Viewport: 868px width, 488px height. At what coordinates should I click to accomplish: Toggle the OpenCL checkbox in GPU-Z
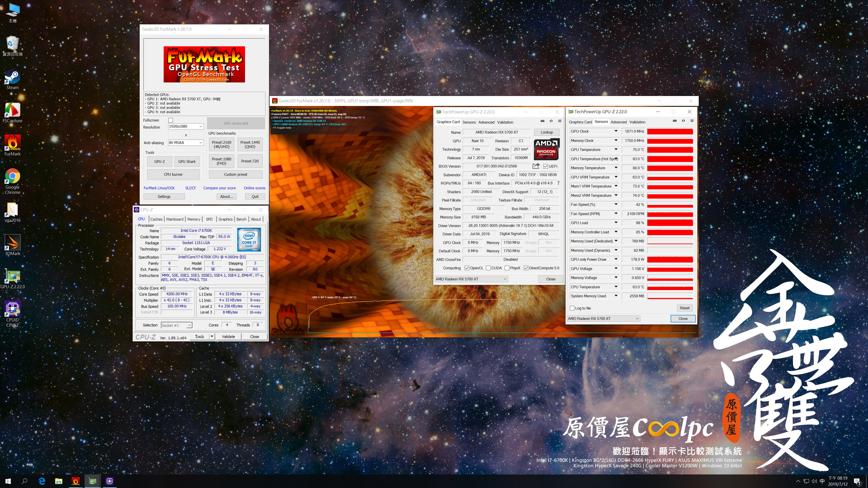pos(467,268)
